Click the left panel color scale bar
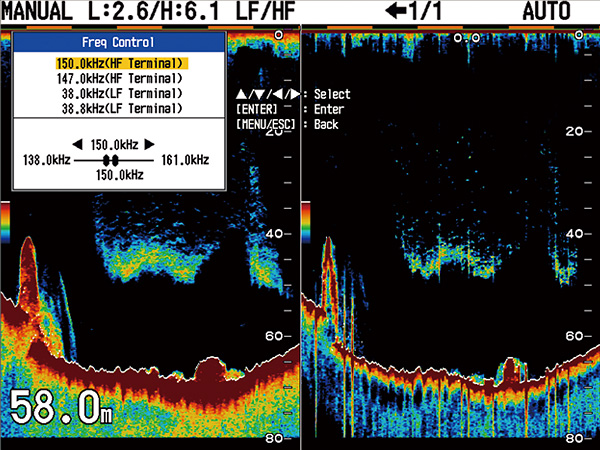600x450 pixels. coord(5,223)
